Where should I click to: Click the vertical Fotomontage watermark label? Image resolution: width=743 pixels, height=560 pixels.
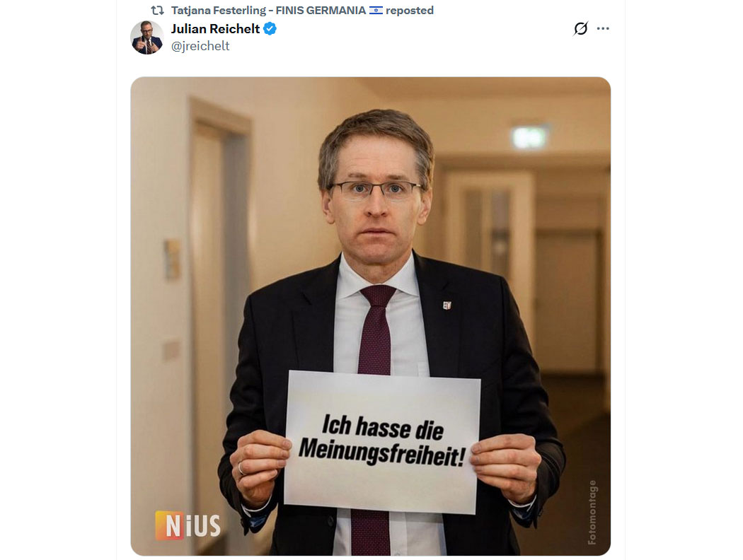coord(592,512)
